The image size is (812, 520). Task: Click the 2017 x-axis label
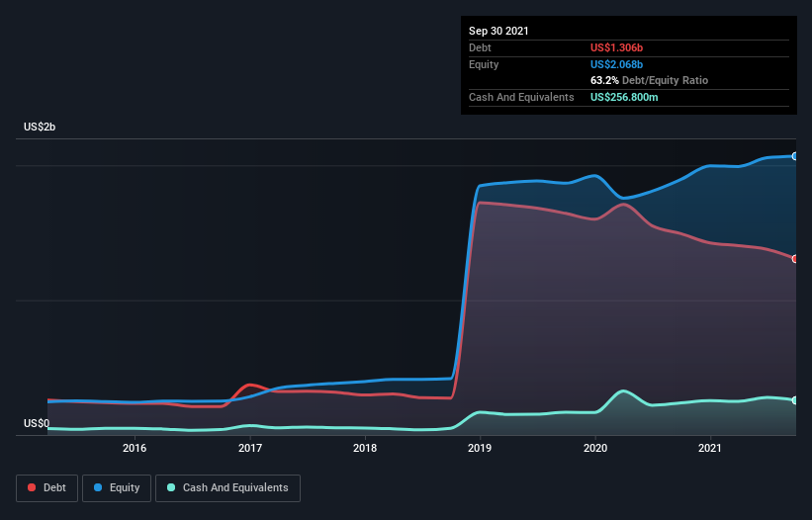coord(250,448)
